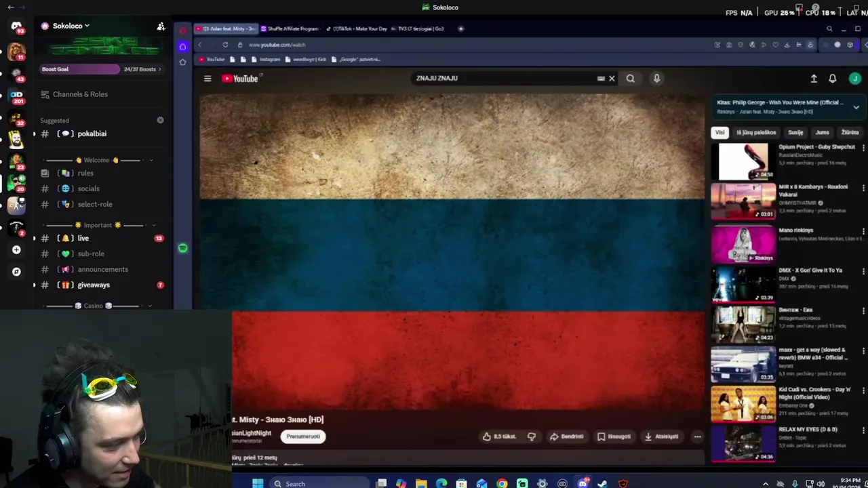
Task: Open the Boost Goal progress bar
Action: tap(80, 69)
